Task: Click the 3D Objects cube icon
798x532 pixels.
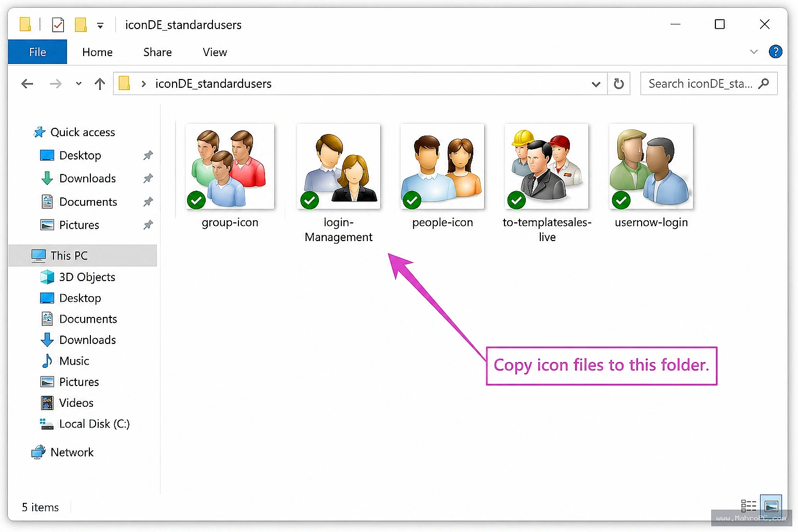Action: click(47, 277)
